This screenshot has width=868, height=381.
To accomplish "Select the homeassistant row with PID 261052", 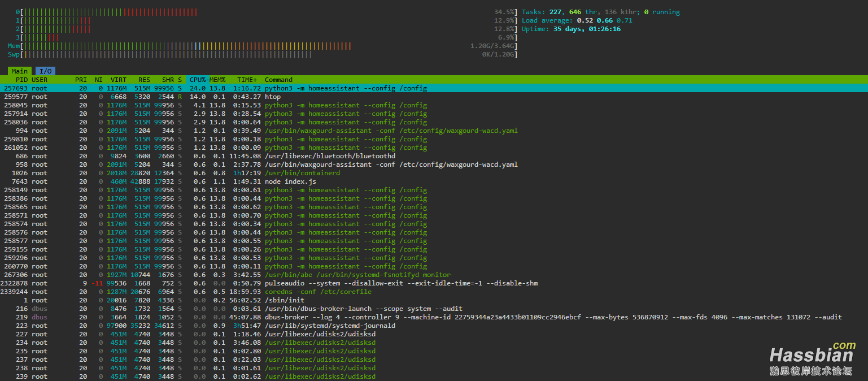I will 434,148.
